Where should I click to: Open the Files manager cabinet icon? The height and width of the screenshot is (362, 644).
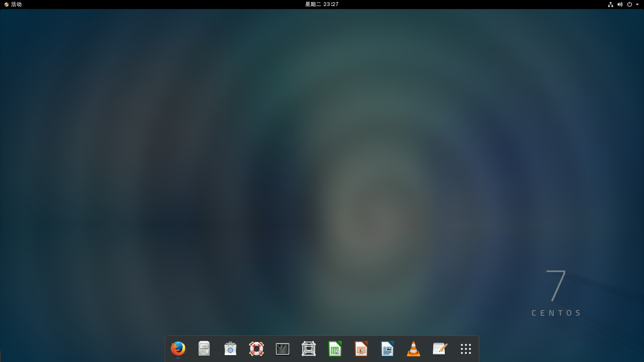[x=204, y=349]
